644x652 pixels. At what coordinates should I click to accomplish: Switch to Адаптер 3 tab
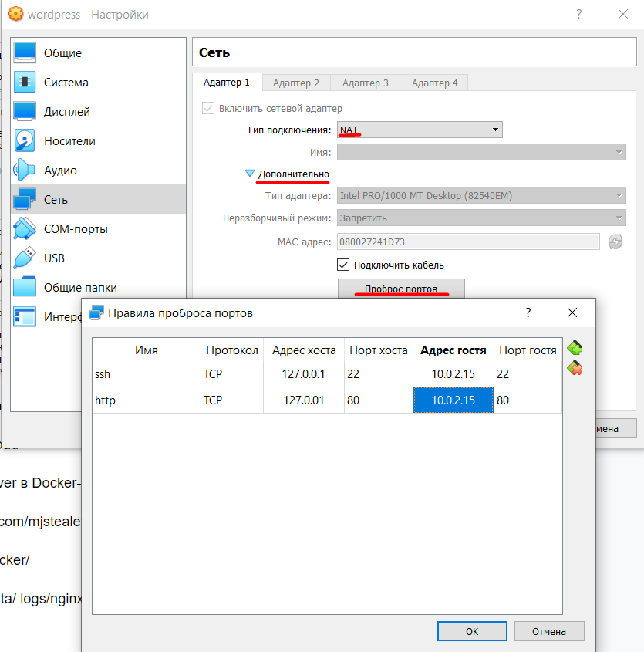point(365,83)
